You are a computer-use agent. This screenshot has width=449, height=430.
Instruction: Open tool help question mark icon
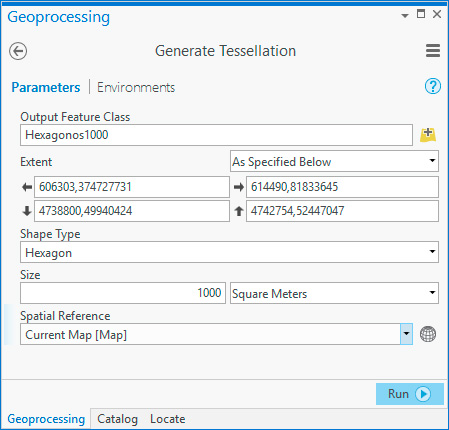(x=433, y=86)
